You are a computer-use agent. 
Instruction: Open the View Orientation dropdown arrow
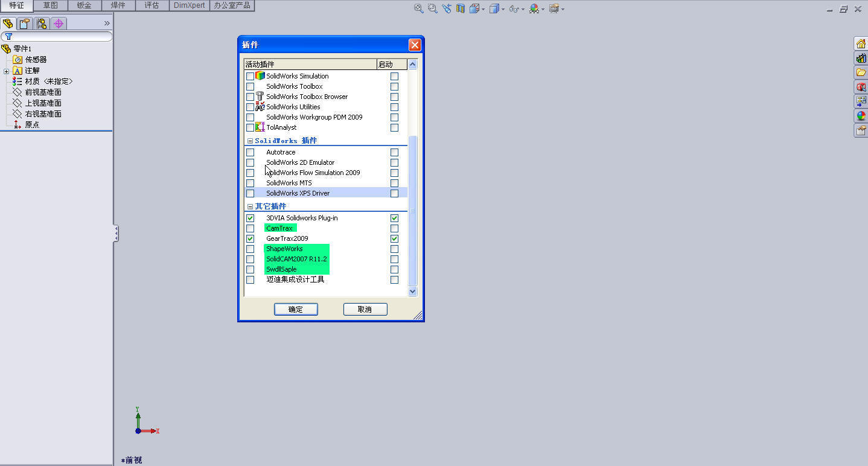click(483, 9)
